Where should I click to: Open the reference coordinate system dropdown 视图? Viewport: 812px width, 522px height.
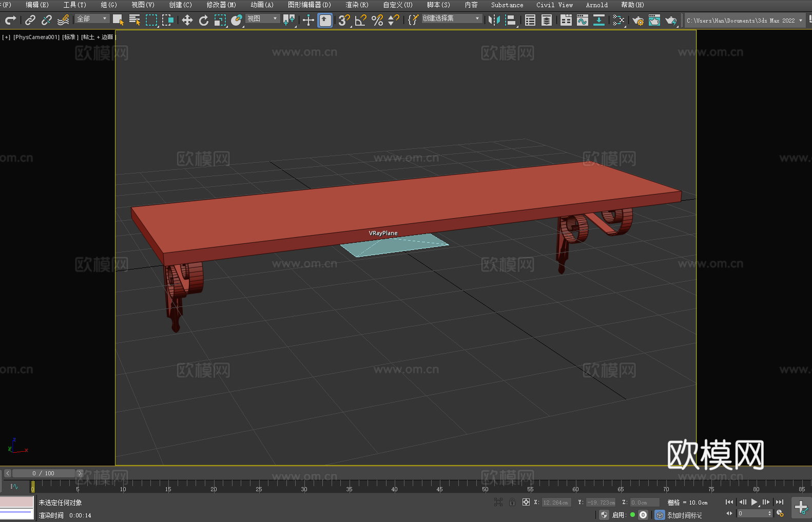coord(262,18)
